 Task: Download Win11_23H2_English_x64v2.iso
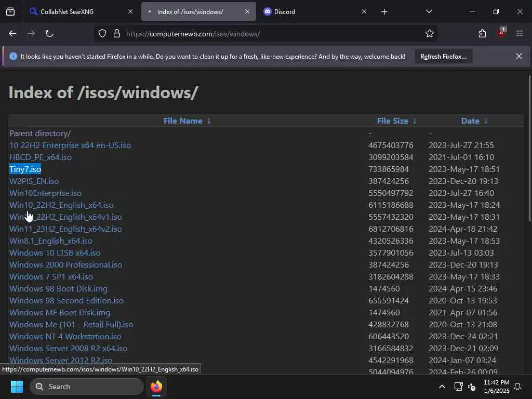click(65, 229)
